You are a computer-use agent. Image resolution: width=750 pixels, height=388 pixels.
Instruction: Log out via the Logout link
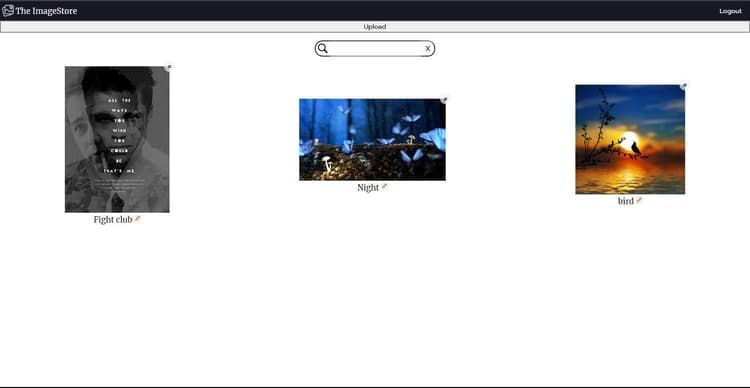point(730,11)
